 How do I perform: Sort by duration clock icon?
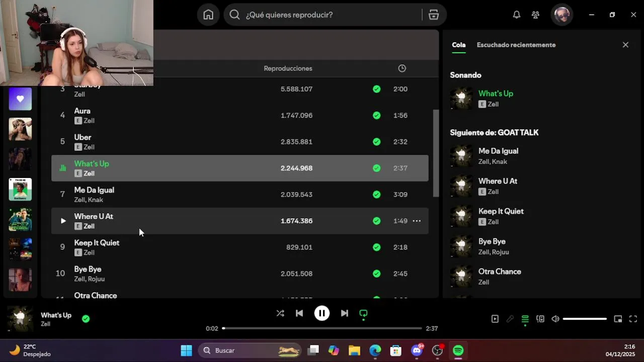coord(401,68)
